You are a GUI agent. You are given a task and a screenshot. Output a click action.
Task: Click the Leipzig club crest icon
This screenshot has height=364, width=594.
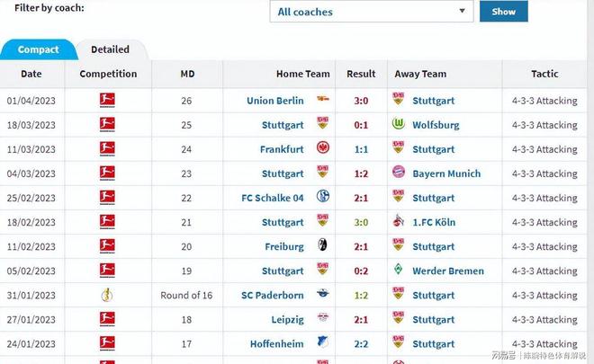tap(322, 319)
